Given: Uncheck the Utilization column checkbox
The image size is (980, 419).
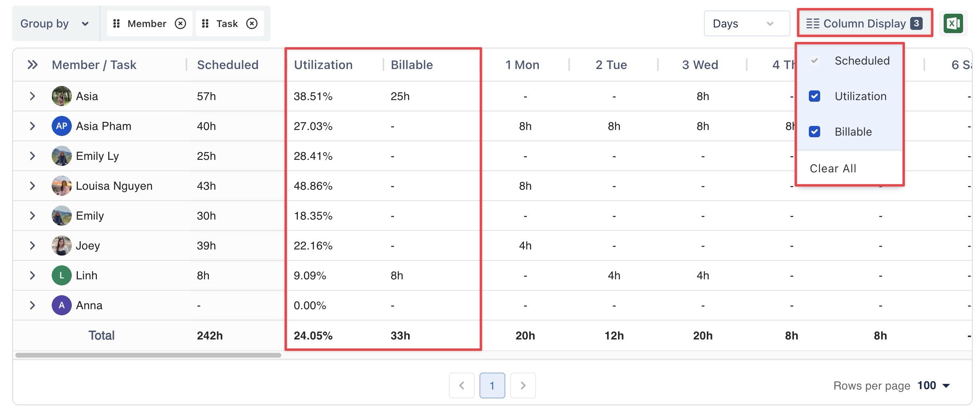Looking at the screenshot, I should (815, 96).
